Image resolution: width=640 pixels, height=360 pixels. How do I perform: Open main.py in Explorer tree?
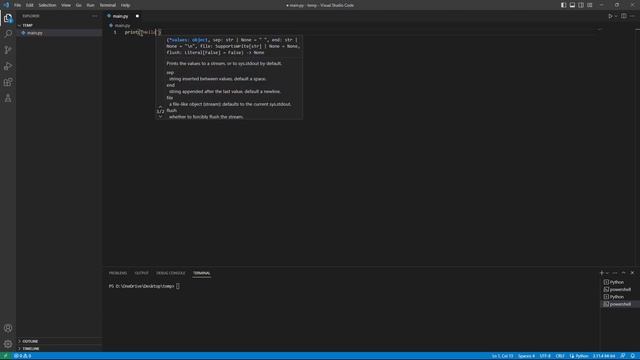[x=35, y=33]
